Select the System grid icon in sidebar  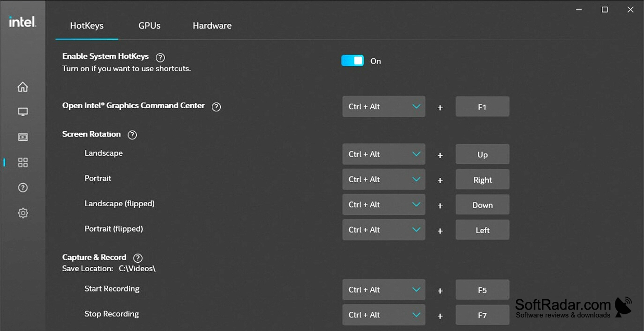[23, 162]
